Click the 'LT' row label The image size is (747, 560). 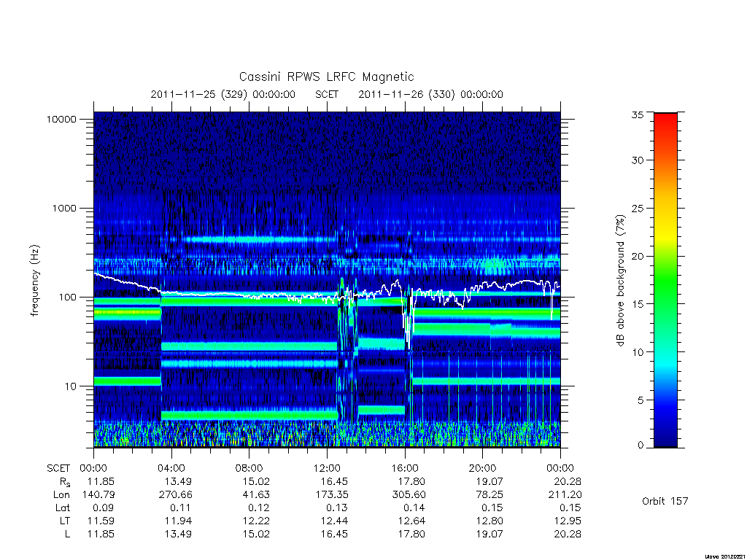pos(64,521)
